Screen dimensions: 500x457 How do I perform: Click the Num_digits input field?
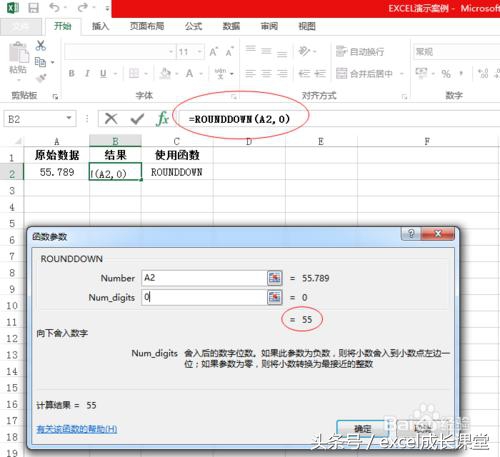point(204,297)
